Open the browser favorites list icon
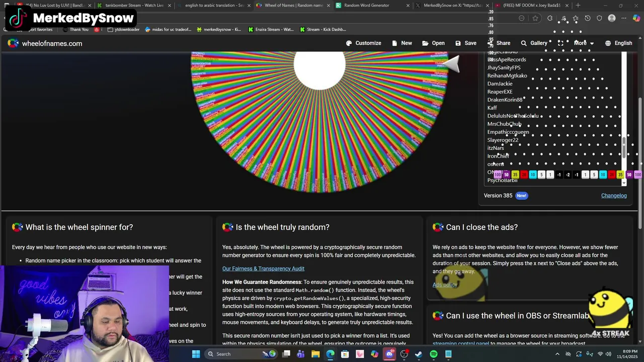The image size is (644, 362). coord(575,18)
